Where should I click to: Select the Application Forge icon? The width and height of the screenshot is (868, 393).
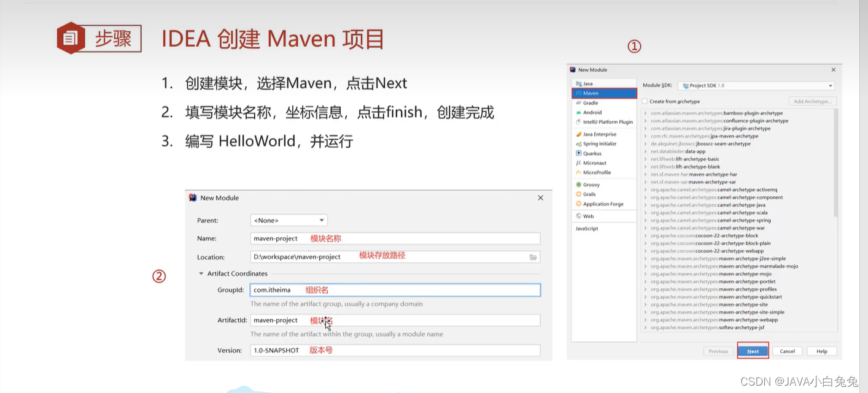pos(579,204)
